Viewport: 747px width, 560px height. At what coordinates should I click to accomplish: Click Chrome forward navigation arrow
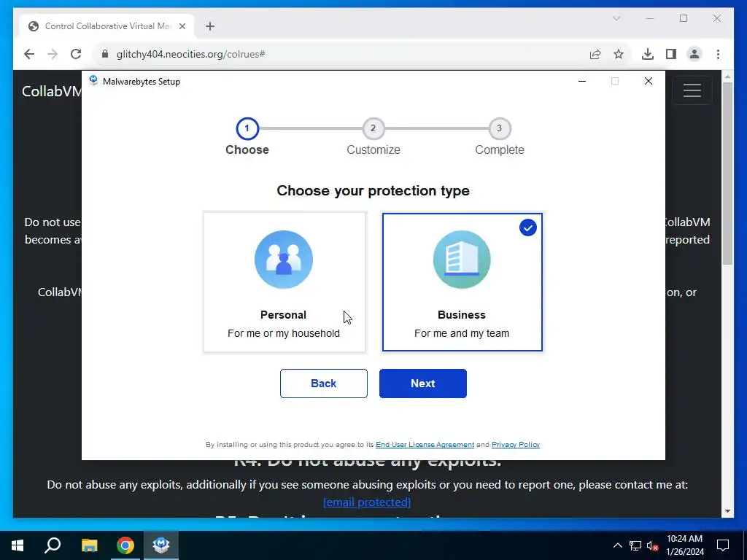coord(53,54)
